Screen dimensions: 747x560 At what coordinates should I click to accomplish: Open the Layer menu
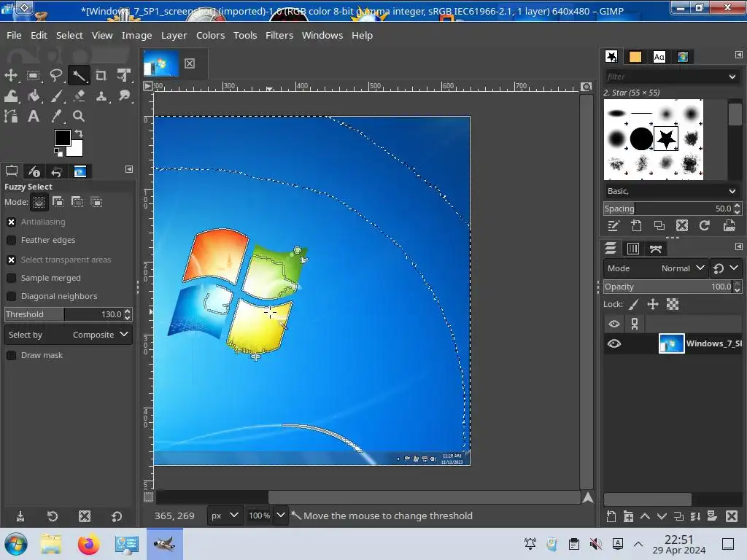(174, 35)
